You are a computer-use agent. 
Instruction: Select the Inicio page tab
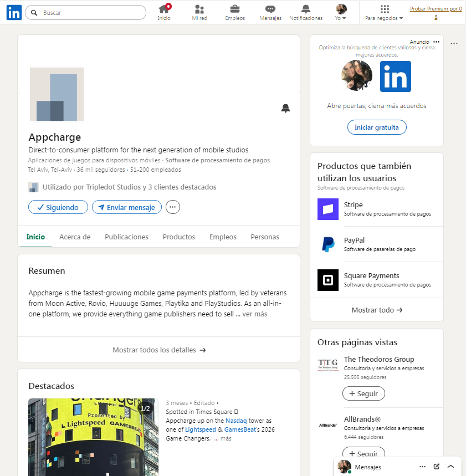click(x=35, y=237)
